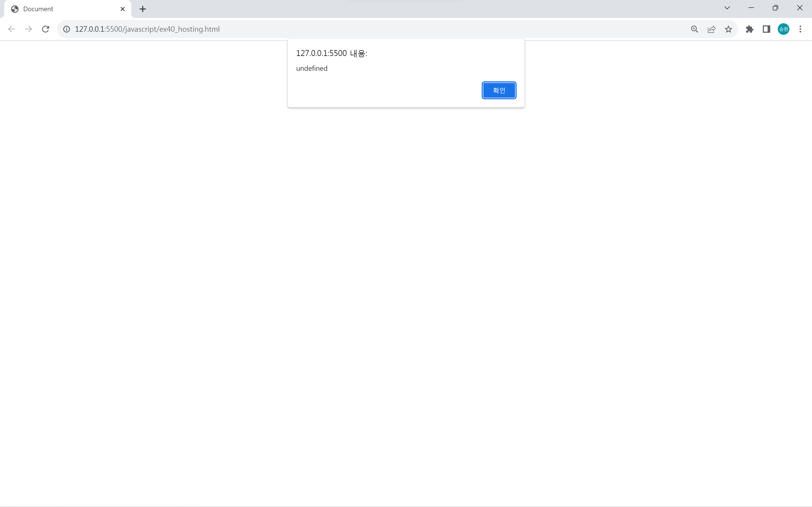This screenshot has width=812, height=507.
Task: Restore down the browser window
Action: click(775, 8)
